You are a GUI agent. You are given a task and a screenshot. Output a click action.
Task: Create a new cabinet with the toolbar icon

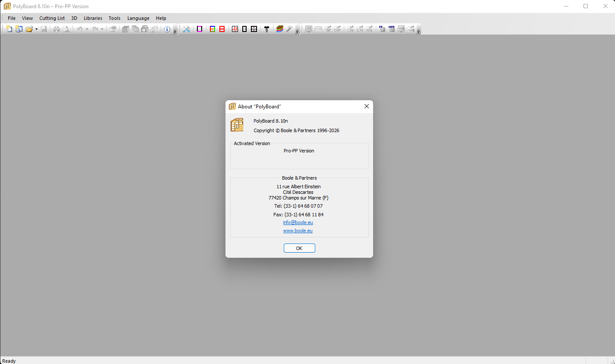(10, 29)
